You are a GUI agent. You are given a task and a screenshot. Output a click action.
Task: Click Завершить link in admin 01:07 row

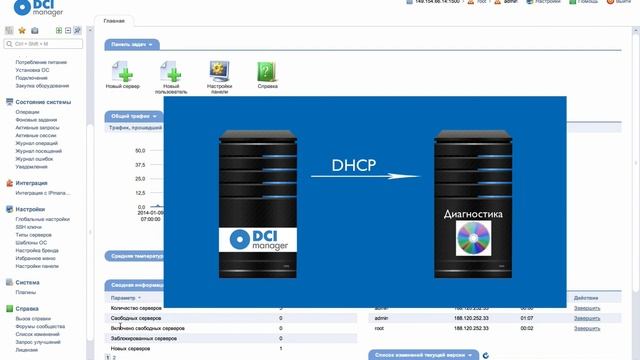587,318
